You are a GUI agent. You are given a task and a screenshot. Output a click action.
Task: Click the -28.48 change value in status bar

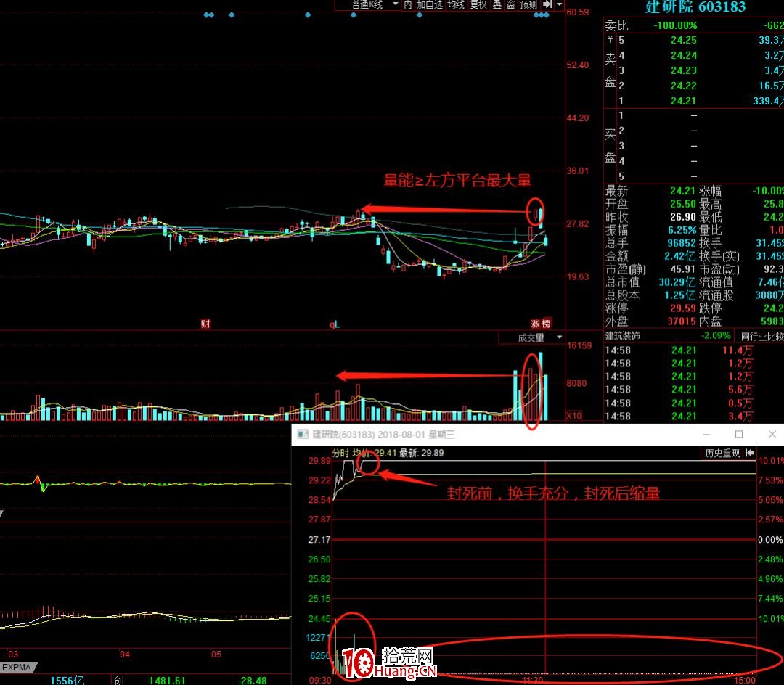(x=251, y=680)
